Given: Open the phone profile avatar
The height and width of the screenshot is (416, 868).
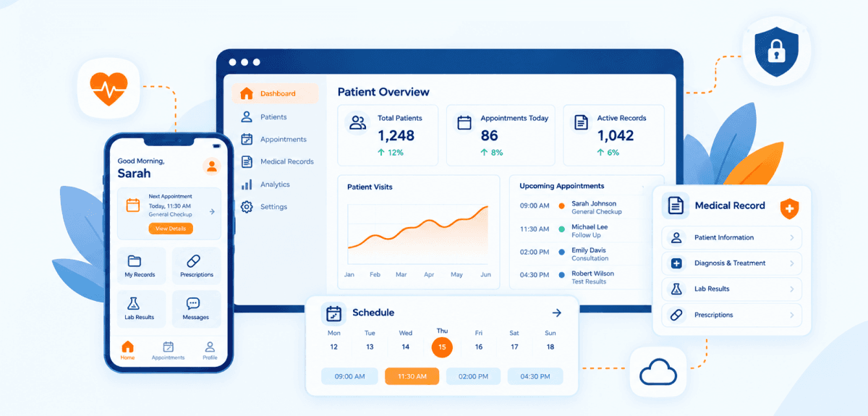Looking at the screenshot, I should pos(212,166).
